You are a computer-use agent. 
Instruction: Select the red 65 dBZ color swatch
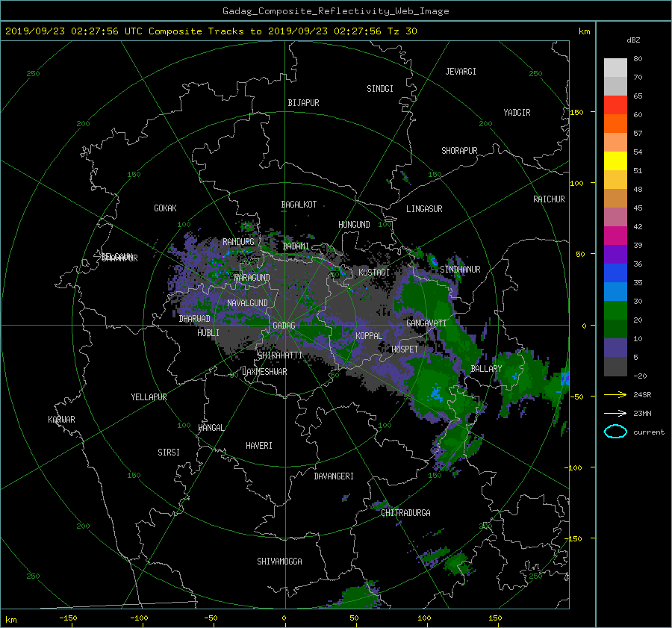[x=615, y=105]
